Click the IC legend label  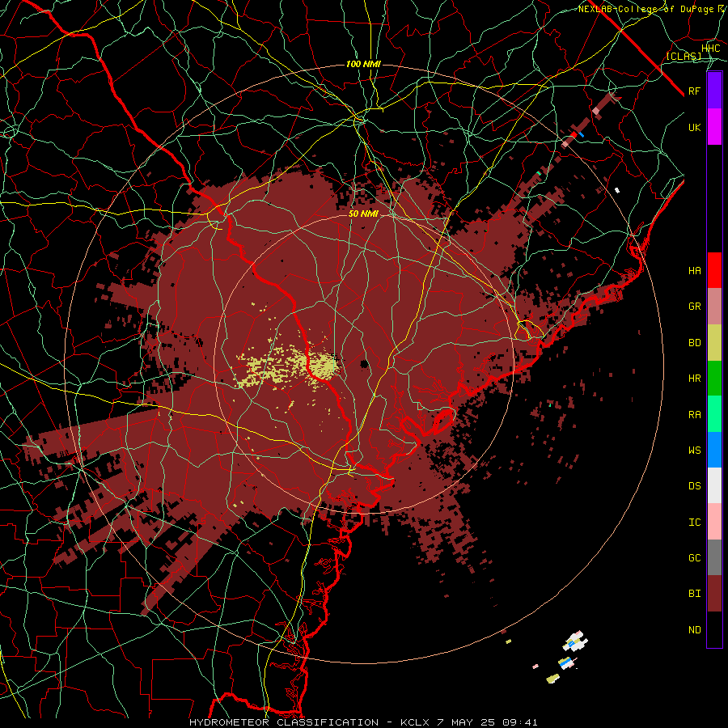click(694, 523)
